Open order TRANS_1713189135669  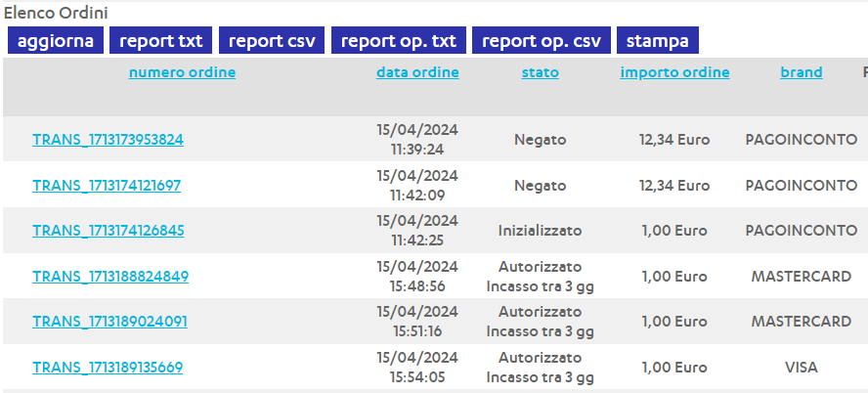pyautogui.click(x=108, y=368)
